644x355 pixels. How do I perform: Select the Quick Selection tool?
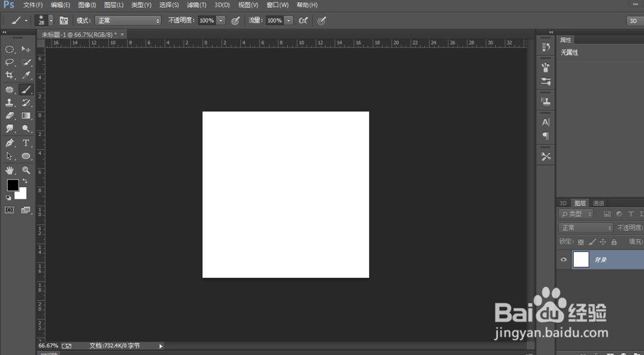point(26,62)
